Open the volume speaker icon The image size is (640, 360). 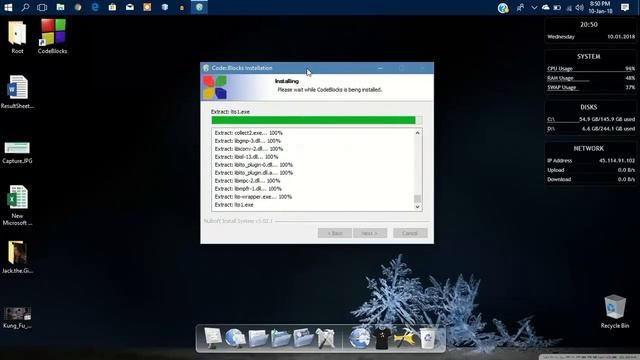579,7
